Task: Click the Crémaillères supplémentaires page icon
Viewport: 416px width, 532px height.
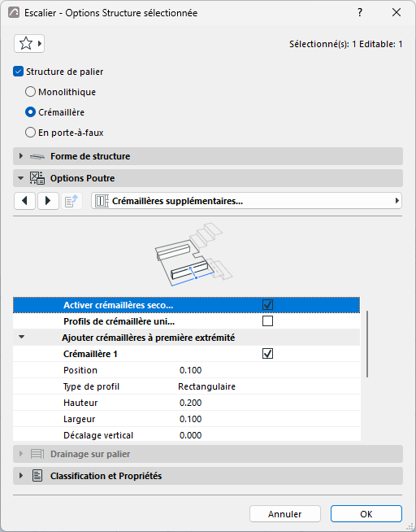Action: [x=102, y=201]
